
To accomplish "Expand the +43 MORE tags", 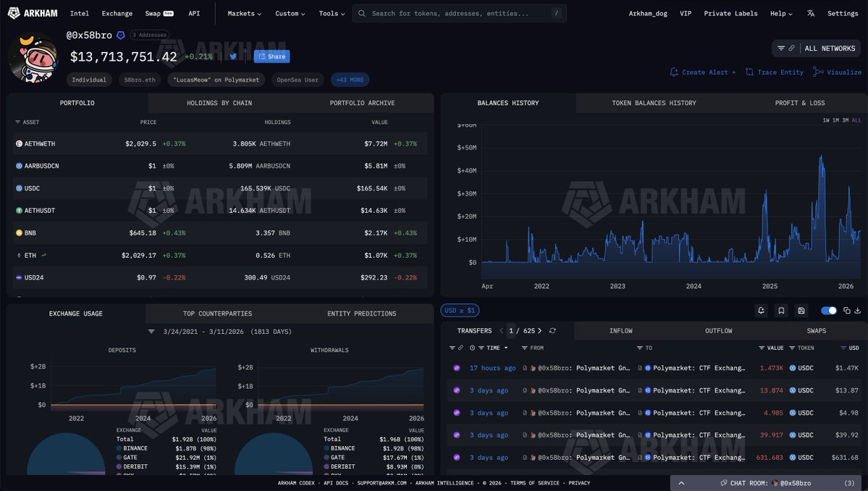I will (350, 80).
